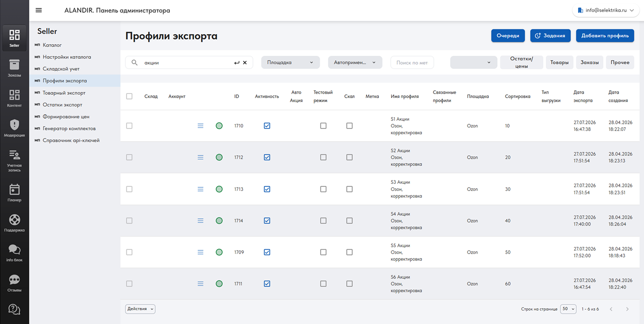Click the green status circle for profile 1712
644x324 pixels.
[x=219, y=157]
